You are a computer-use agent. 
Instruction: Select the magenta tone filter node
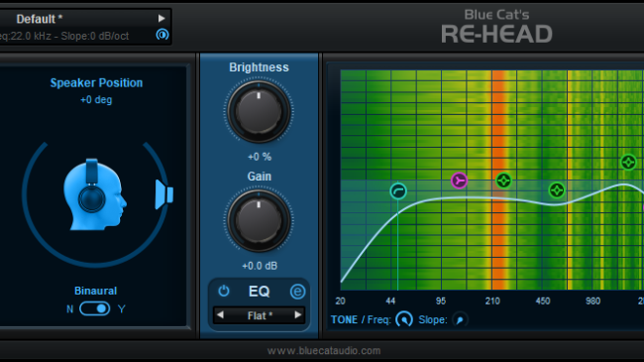pyautogui.click(x=459, y=181)
